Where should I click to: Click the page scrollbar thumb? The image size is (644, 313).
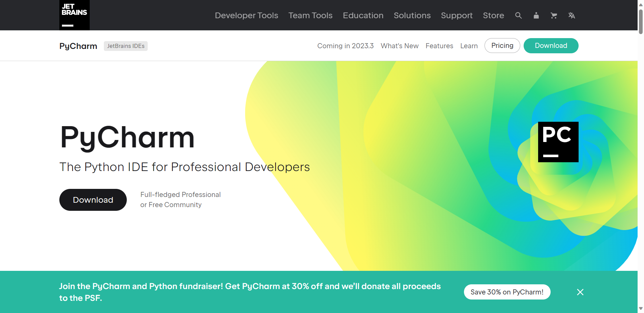[641, 22]
